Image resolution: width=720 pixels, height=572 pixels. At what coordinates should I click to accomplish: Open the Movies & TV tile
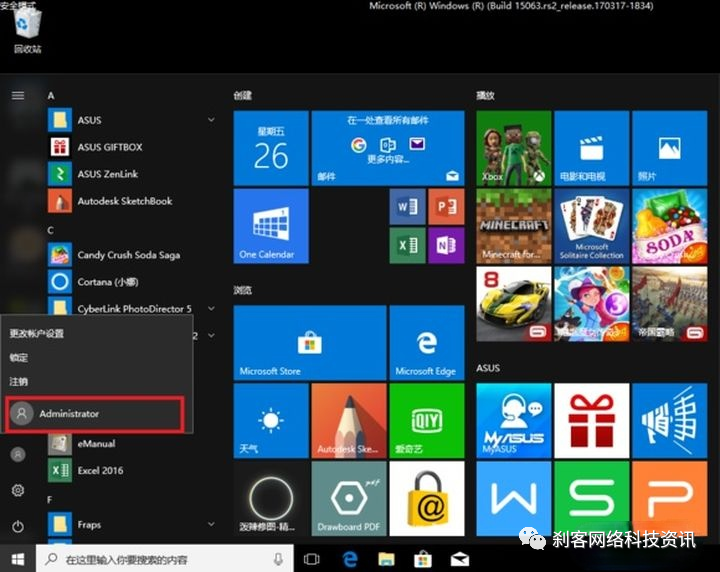pos(591,148)
